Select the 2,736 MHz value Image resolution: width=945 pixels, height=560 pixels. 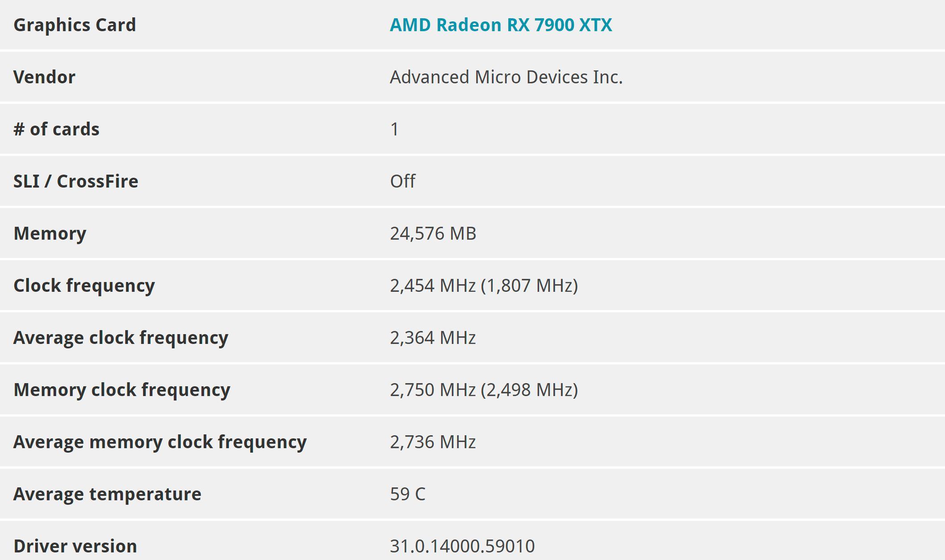(x=433, y=442)
